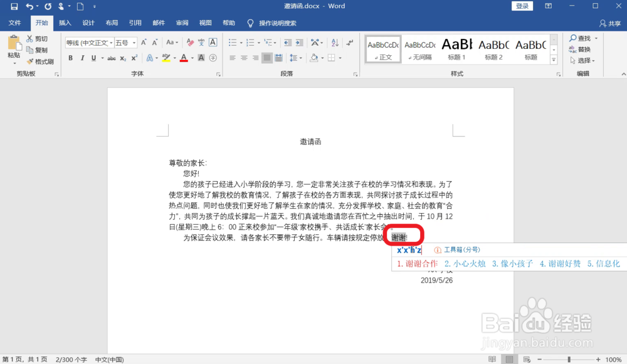627x364 pixels.
Task: Switch to the 审阅 tab
Action: coord(182,23)
